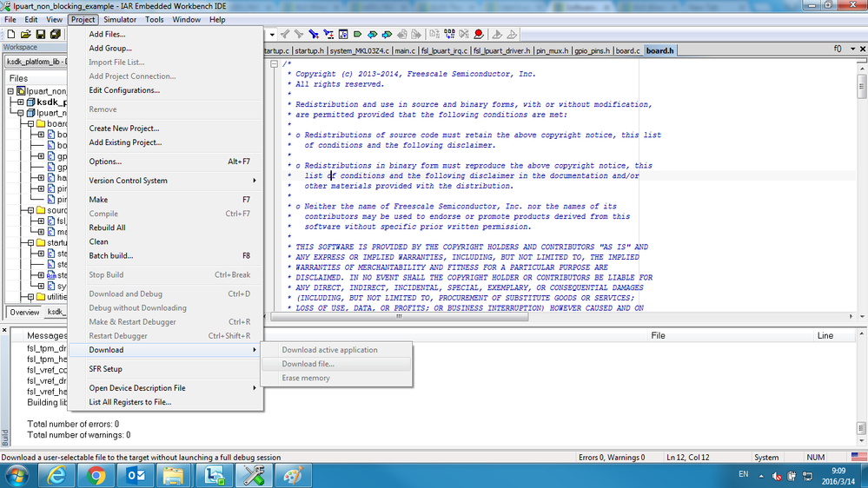Select the Overview workspace tab
Screen dimensions: 868x488
click(x=24, y=312)
